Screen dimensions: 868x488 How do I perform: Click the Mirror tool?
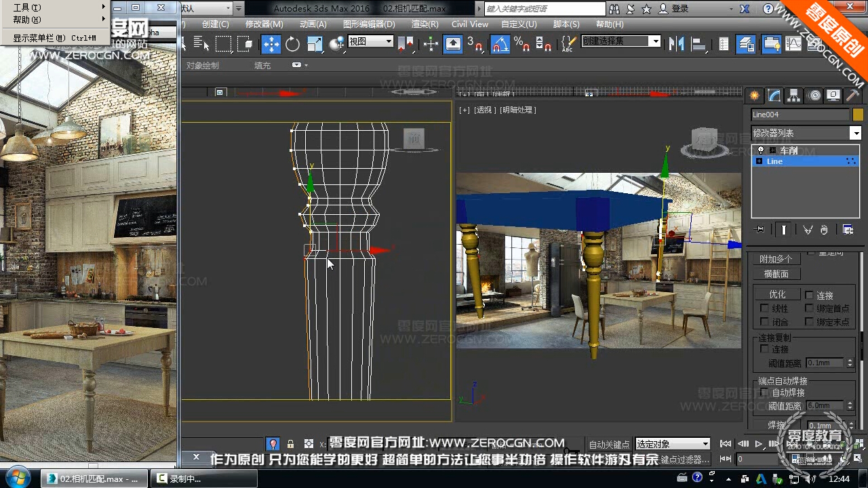pos(676,45)
